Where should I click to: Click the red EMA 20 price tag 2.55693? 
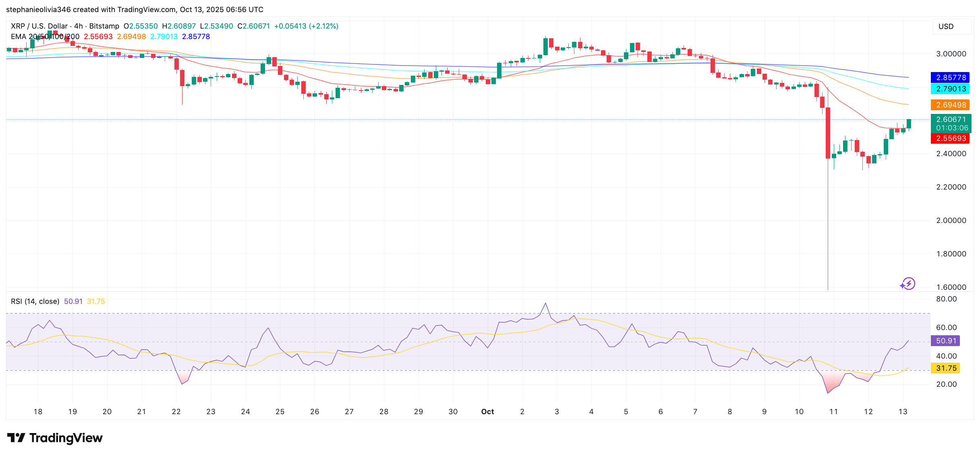click(x=951, y=138)
